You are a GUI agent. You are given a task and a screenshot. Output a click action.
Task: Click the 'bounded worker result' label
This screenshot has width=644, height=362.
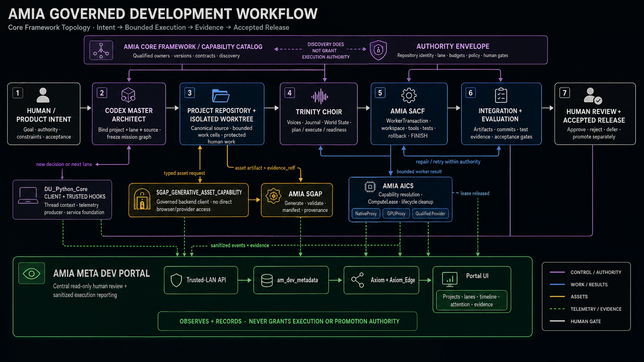[x=419, y=172]
